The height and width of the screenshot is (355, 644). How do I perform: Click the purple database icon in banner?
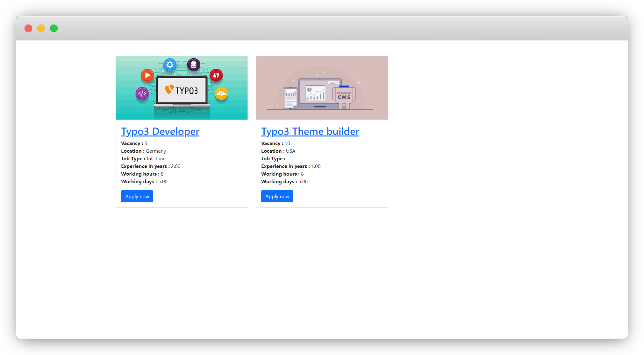194,65
